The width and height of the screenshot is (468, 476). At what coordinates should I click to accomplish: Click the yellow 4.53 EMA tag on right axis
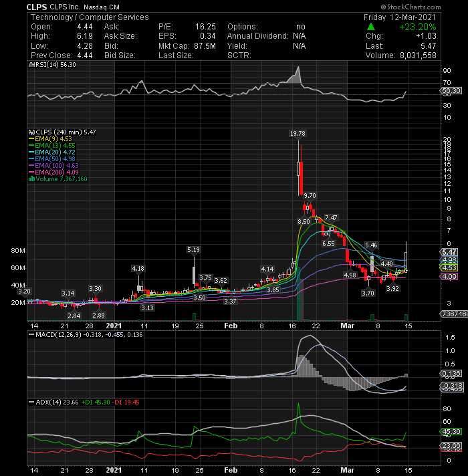(x=449, y=267)
